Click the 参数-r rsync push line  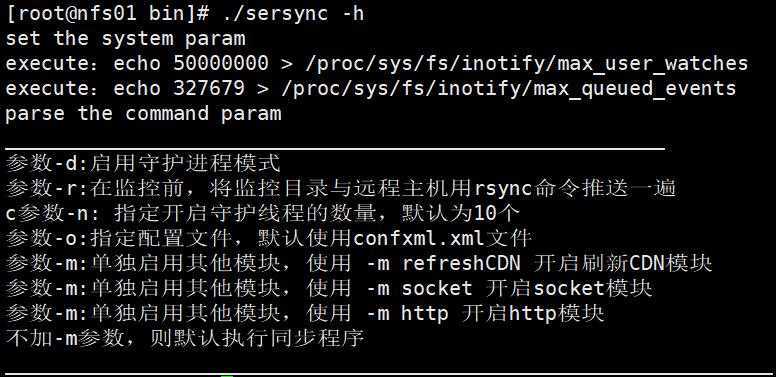[341, 188]
